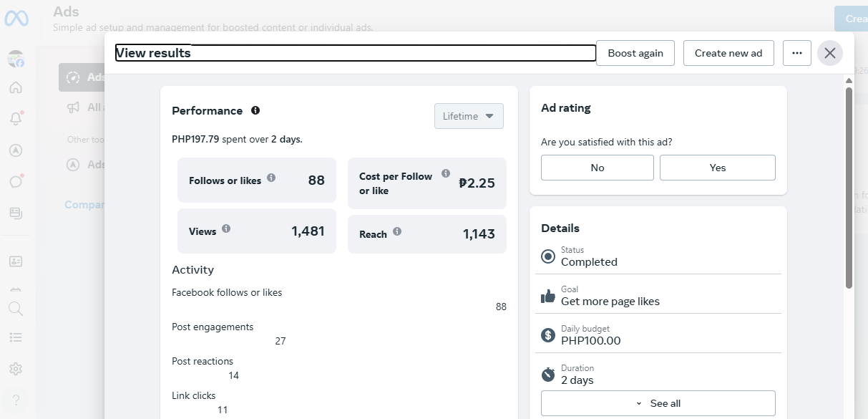Click the Meta logo icon
Screen dimensions: 868x419
(x=16, y=19)
